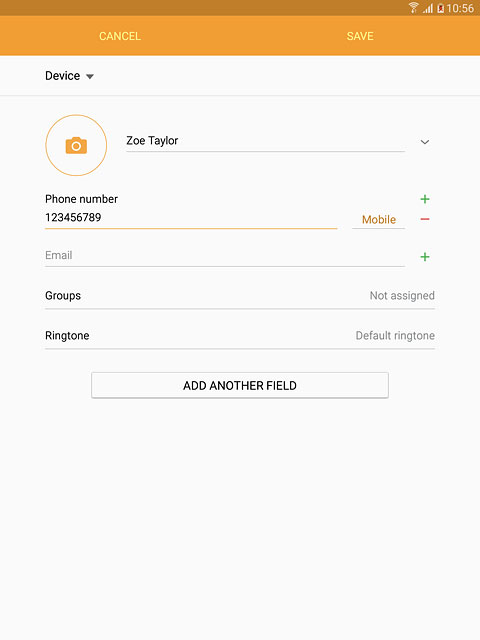This screenshot has width=480, height=640.
Task: Click ADD ANOTHER FIELD button
Action: point(240,385)
